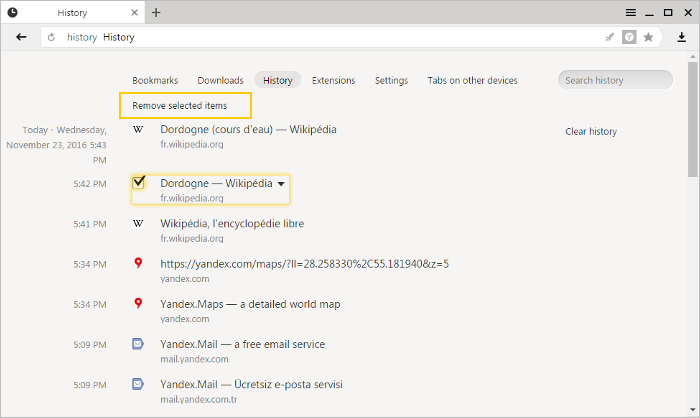Open Dordogne — Wikipédia history entry
Viewport: 700px width, 418px height.
pos(216,184)
